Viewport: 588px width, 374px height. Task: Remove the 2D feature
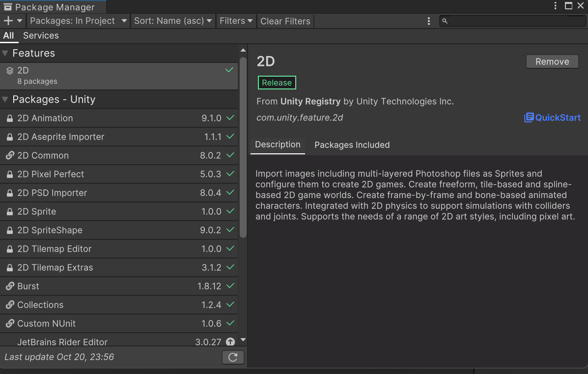point(552,61)
